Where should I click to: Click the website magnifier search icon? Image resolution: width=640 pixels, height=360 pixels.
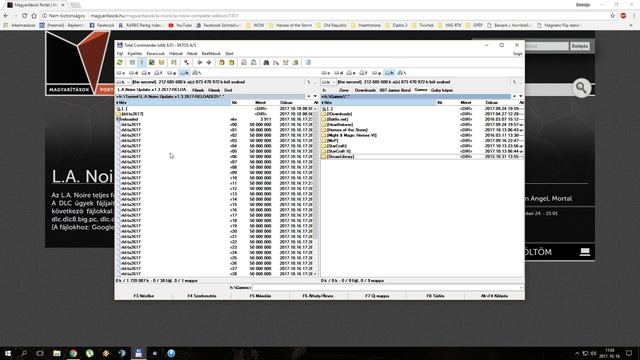tap(581, 87)
